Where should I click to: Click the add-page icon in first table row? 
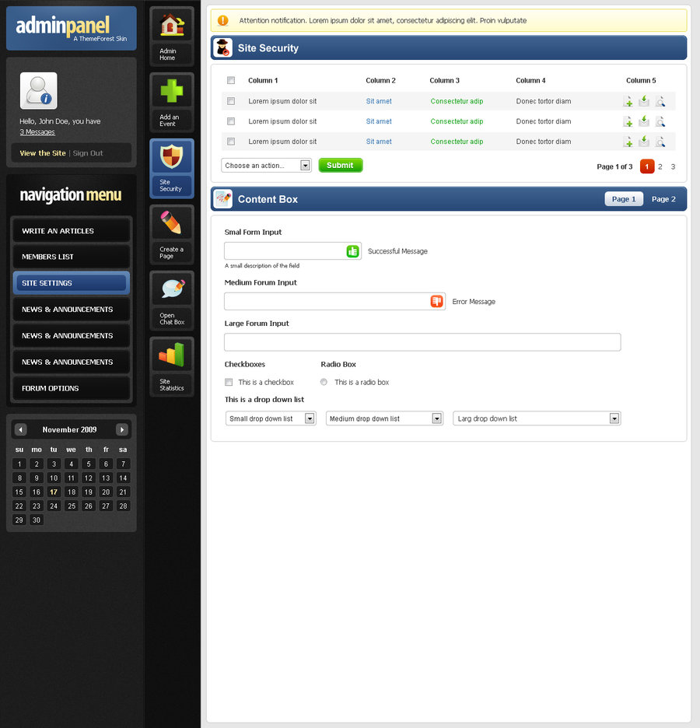[x=628, y=101]
